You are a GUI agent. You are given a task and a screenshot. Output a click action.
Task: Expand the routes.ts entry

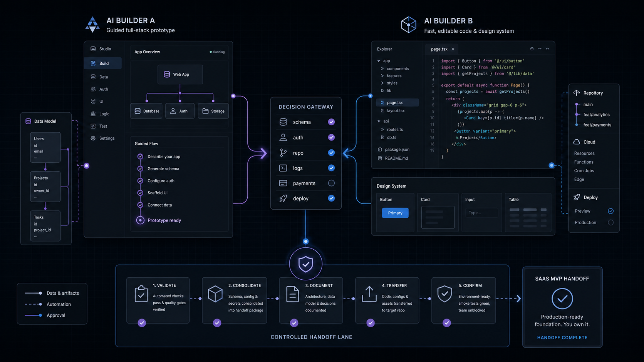(x=382, y=130)
